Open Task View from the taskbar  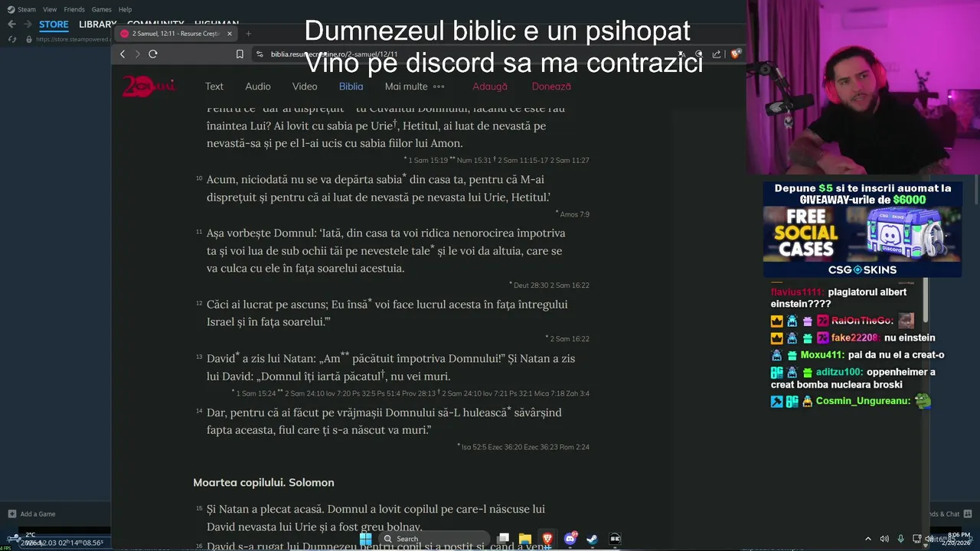503,539
